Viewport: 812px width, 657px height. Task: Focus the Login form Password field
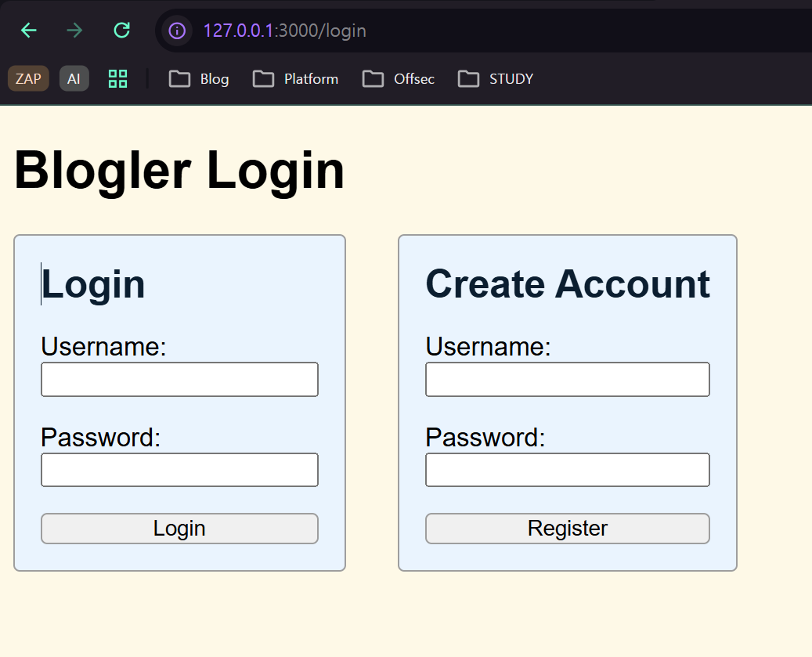(179, 470)
